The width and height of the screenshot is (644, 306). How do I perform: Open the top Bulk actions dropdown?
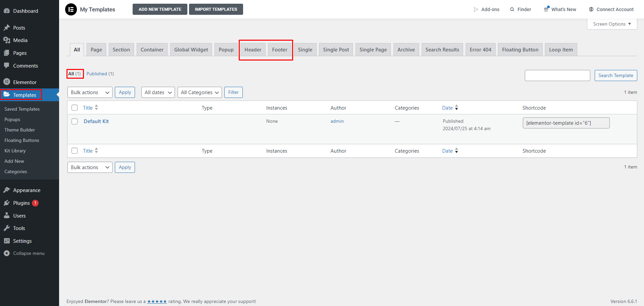coord(90,92)
